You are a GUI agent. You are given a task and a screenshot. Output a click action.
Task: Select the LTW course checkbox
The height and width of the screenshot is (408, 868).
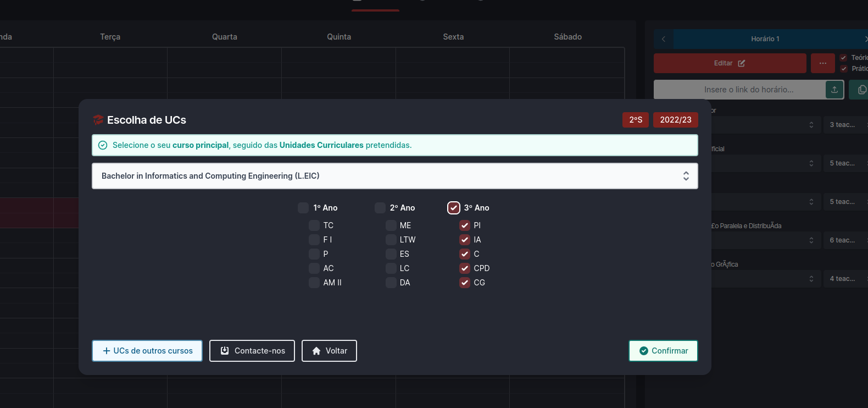(x=391, y=240)
